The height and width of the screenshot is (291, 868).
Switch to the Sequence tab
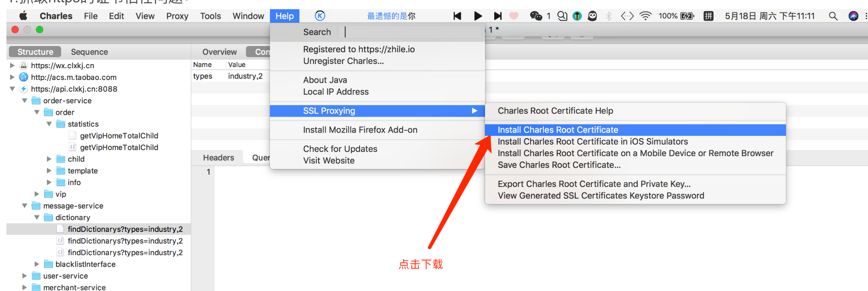(89, 52)
